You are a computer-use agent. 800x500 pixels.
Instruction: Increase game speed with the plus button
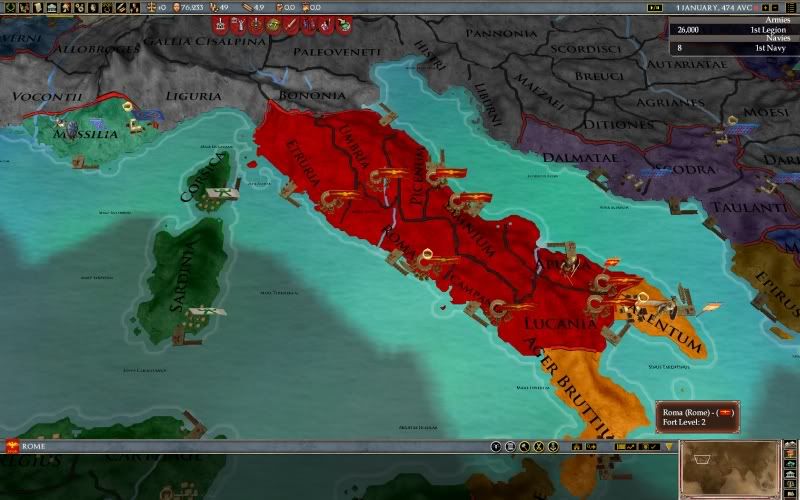[x=765, y=8]
